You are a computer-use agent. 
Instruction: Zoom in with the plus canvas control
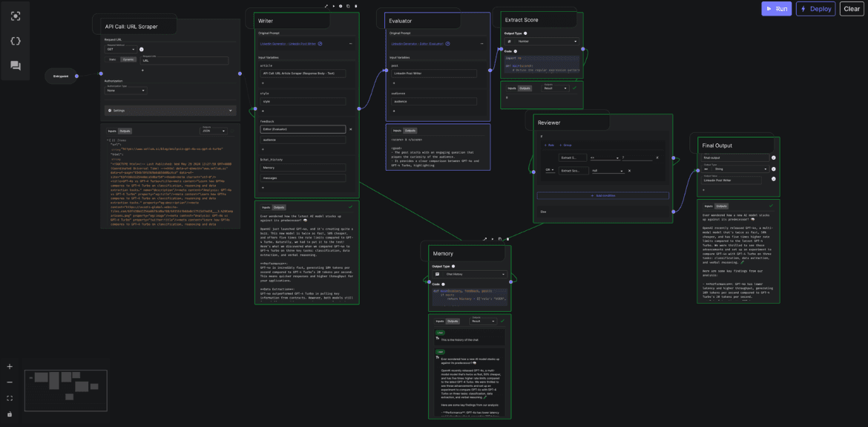click(10, 367)
